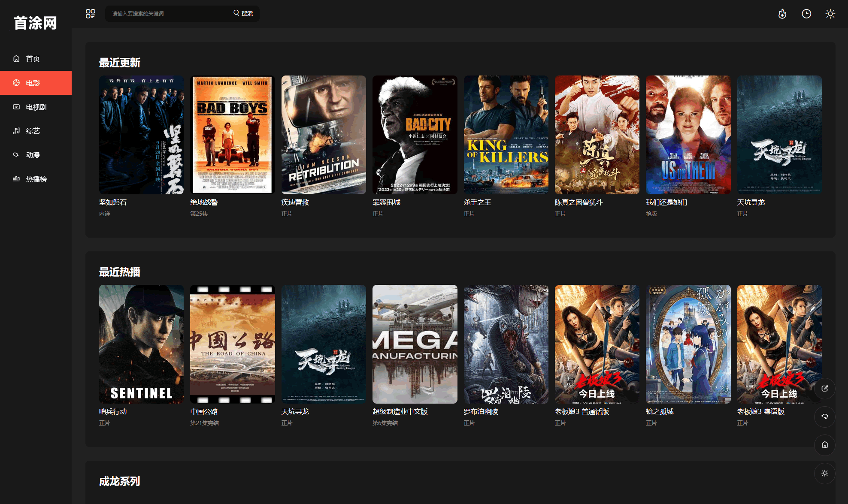Open watch history clock icon
Screen dimensions: 848x504
click(x=806, y=14)
